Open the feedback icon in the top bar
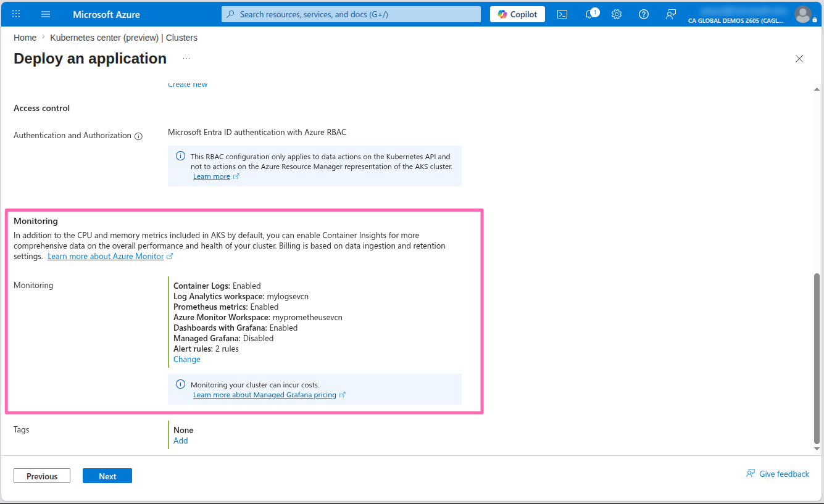This screenshot has height=504, width=824. pyautogui.click(x=671, y=14)
